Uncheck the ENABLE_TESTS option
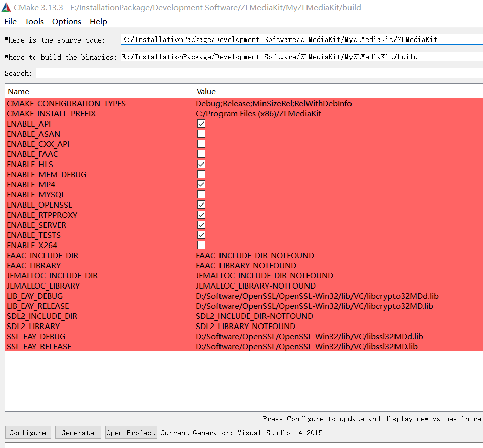The height and width of the screenshot is (448, 483). click(x=201, y=234)
